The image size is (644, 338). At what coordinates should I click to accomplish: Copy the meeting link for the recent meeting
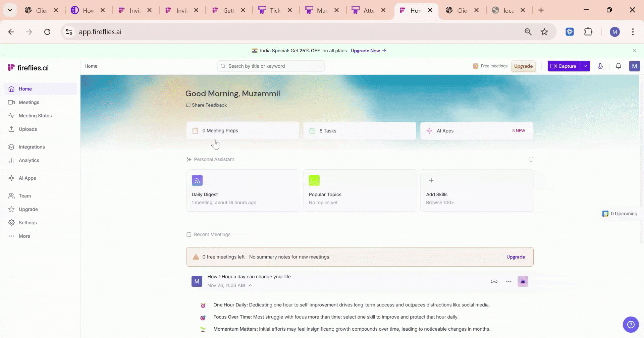coord(494,281)
